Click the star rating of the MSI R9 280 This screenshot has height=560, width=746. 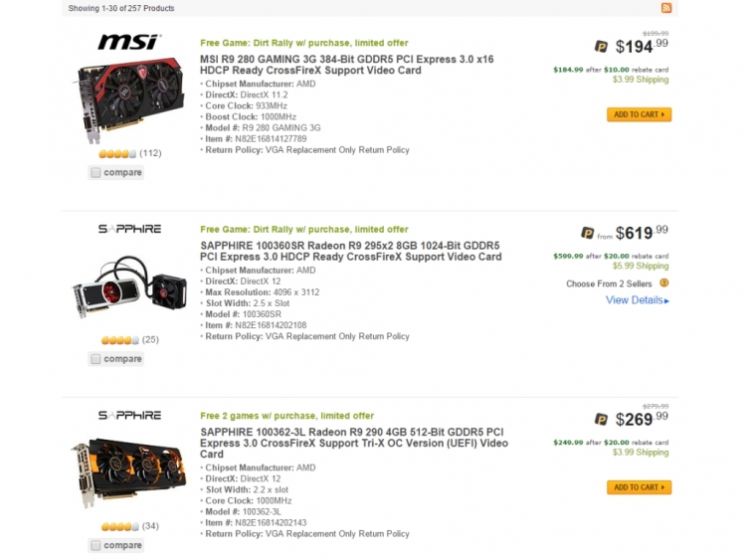pos(117,153)
